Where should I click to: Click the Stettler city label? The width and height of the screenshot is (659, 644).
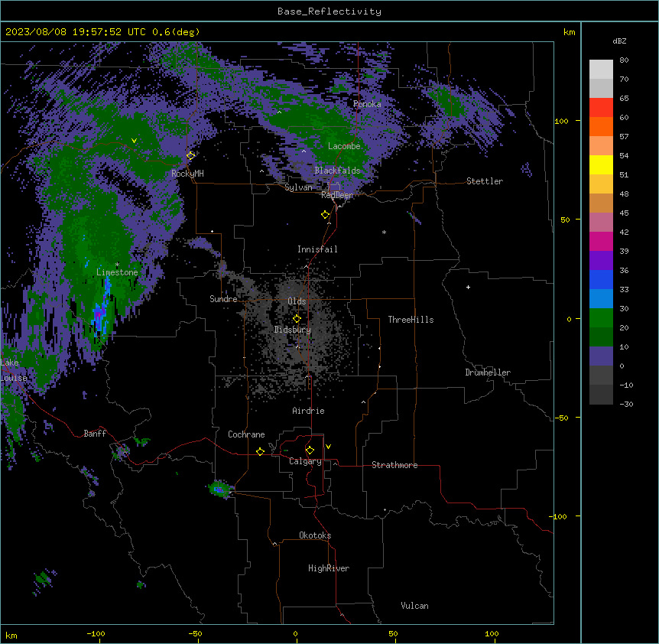click(x=485, y=181)
